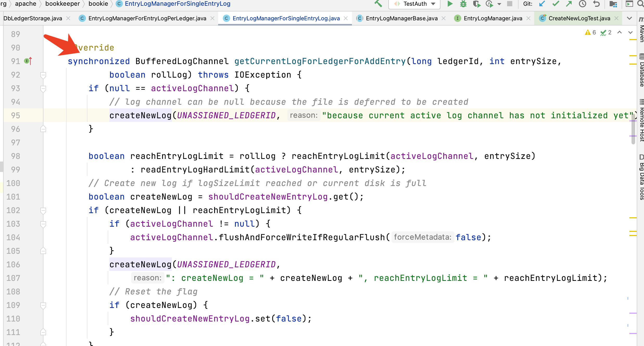The height and width of the screenshot is (346, 644).
Task: Start debugging with the bug icon
Action: 463,4
